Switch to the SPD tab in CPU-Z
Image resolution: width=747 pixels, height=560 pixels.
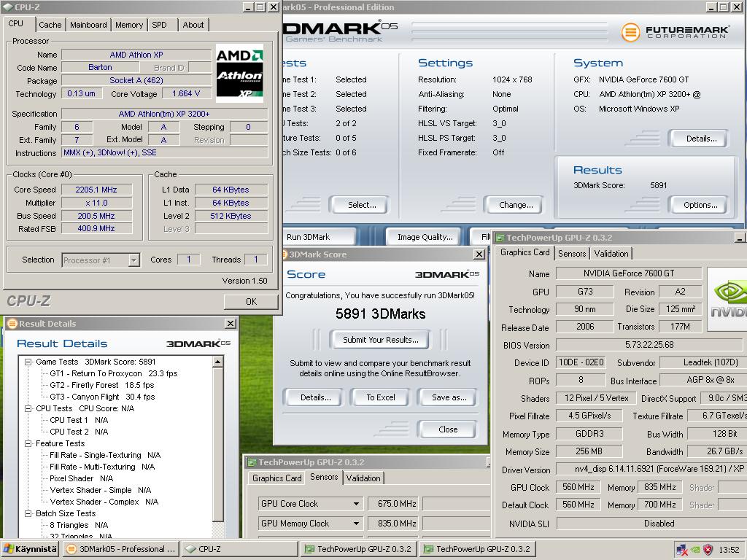(x=160, y=25)
